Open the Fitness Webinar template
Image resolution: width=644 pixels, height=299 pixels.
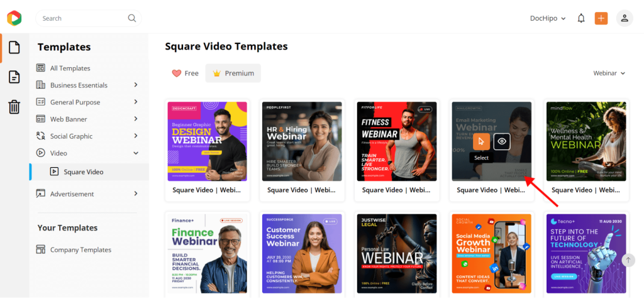[x=397, y=141]
